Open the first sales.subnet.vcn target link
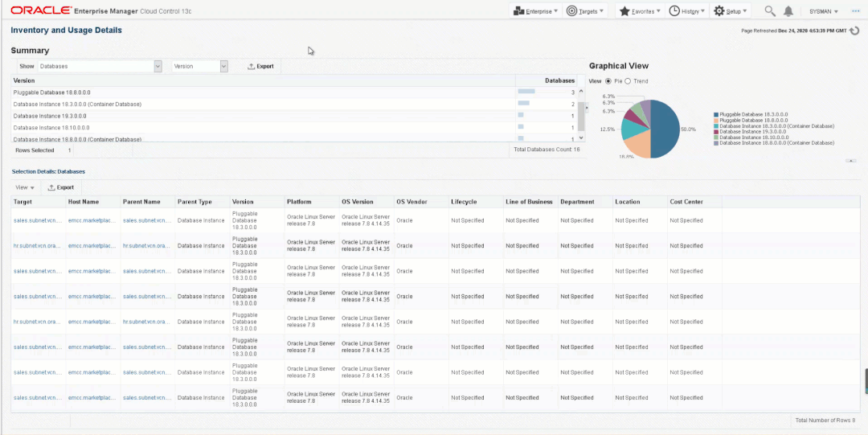 pyautogui.click(x=37, y=220)
